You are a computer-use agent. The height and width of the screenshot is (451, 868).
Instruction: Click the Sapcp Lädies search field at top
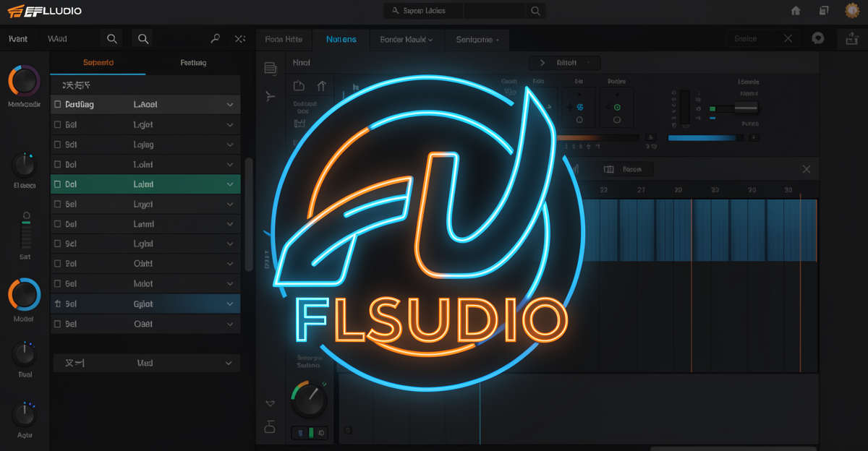coord(423,11)
